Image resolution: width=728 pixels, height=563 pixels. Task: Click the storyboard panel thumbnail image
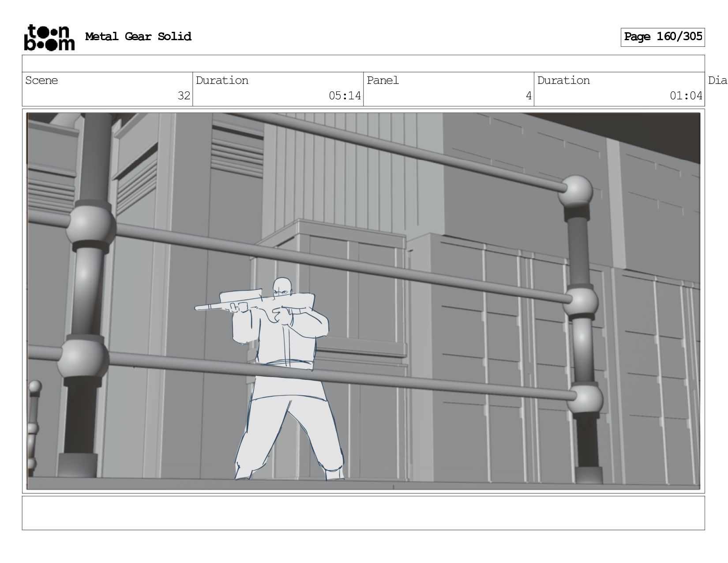(x=363, y=301)
